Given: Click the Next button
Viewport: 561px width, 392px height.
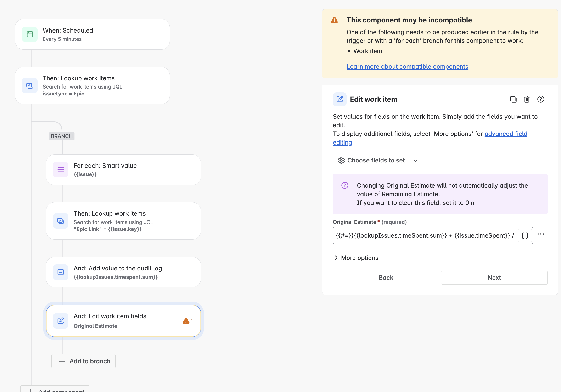Looking at the screenshot, I should coord(494,278).
